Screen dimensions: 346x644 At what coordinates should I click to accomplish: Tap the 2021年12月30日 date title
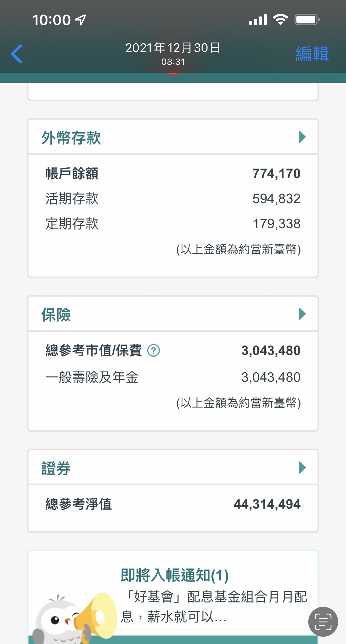coord(173,48)
